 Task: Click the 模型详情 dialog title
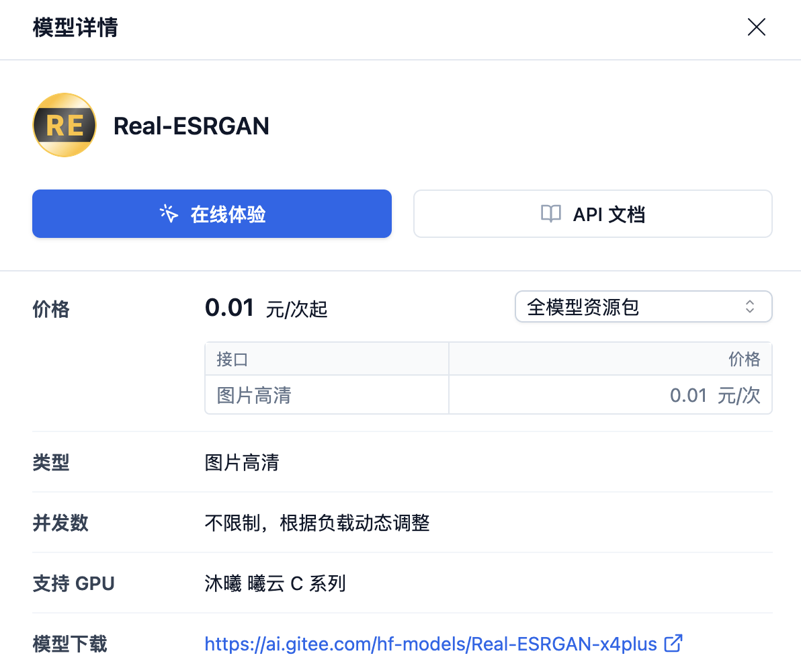(x=75, y=28)
